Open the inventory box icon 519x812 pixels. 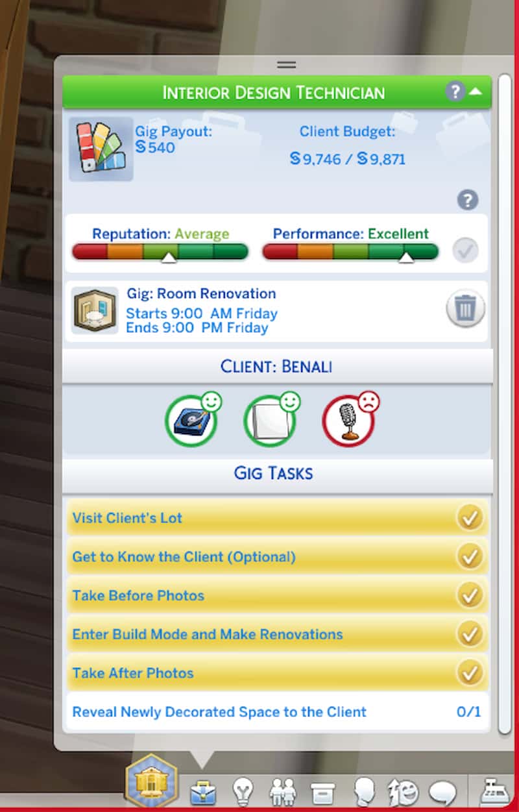pos(322,793)
